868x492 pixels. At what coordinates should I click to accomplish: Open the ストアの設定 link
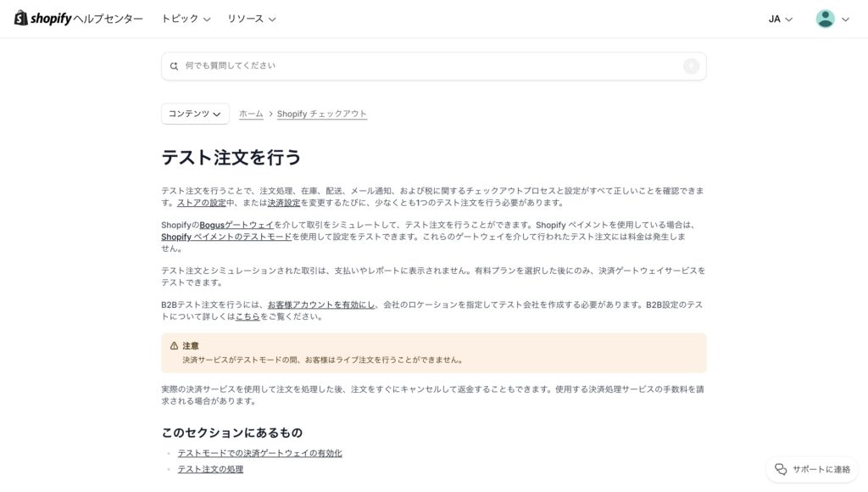click(202, 203)
